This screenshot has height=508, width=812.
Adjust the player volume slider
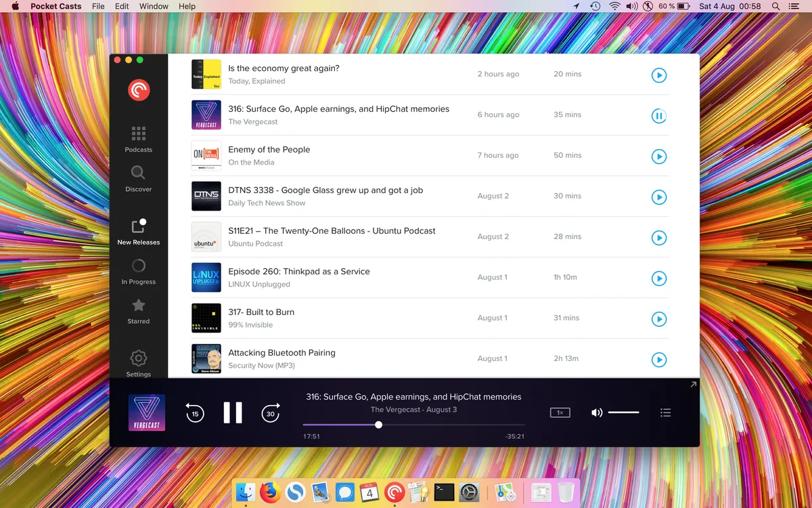coord(623,412)
